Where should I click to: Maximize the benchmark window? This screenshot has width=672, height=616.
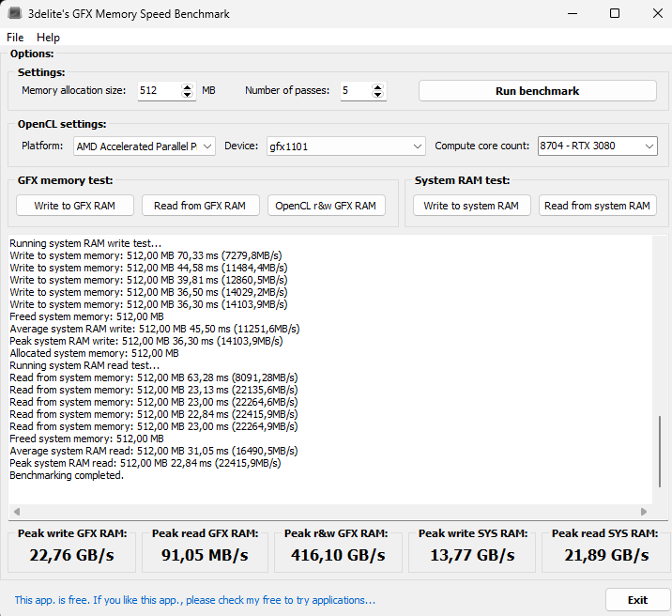tap(615, 13)
